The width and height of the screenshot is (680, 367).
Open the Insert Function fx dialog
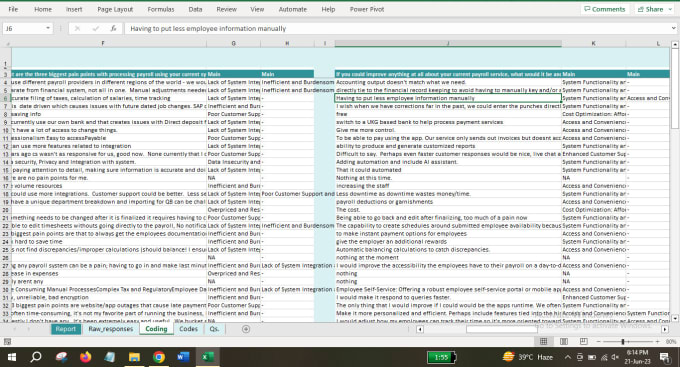tap(113, 29)
